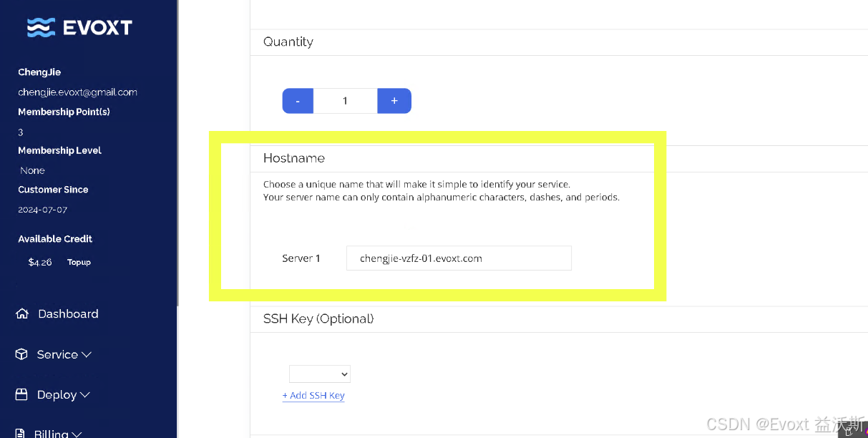This screenshot has height=438, width=868.
Task: Click the Service cube icon
Action: (22, 354)
